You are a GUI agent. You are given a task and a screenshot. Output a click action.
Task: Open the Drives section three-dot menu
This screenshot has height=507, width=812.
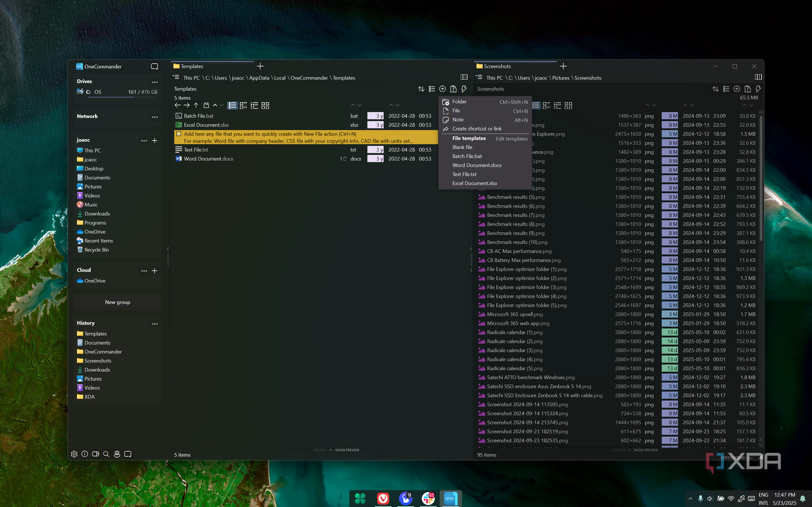[155, 82]
